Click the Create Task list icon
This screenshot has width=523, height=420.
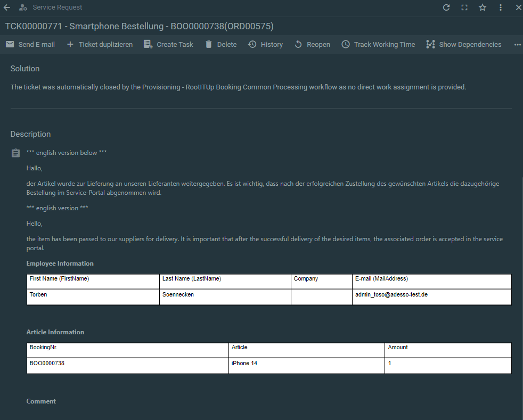[x=148, y=44]
